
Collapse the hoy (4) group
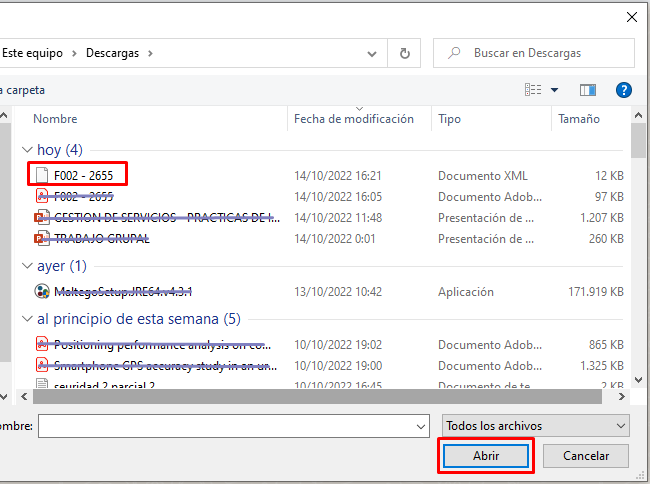(x=27, y=150)
